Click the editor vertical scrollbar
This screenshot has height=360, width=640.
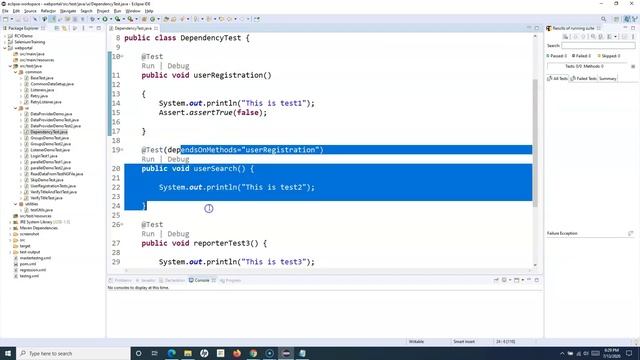[x=535, y=143]
